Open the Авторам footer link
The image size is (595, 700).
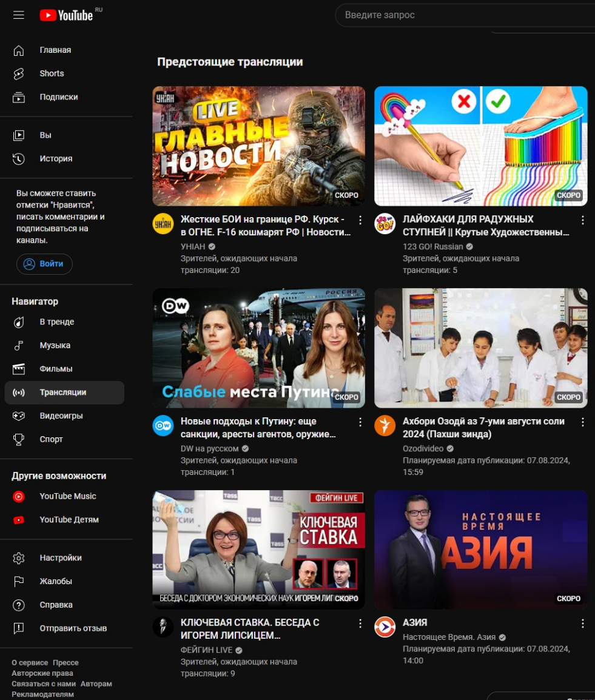click(x=96, y=684)
